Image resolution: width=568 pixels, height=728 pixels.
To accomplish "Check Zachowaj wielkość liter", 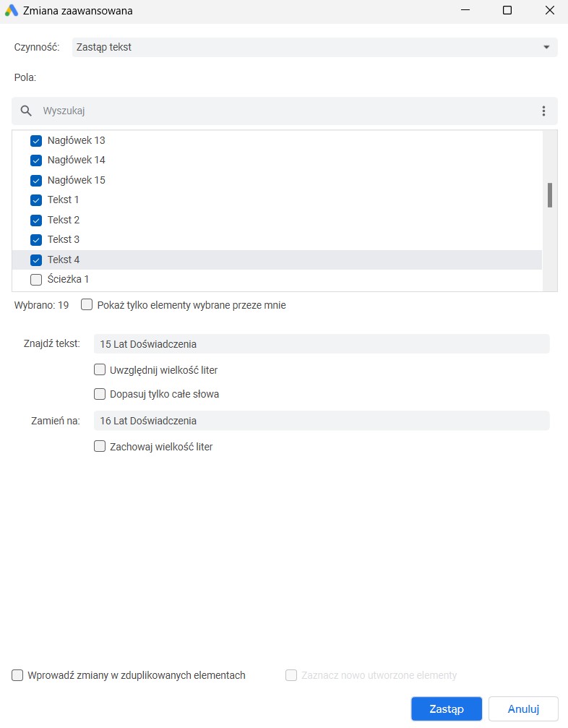I will point(100,446).
